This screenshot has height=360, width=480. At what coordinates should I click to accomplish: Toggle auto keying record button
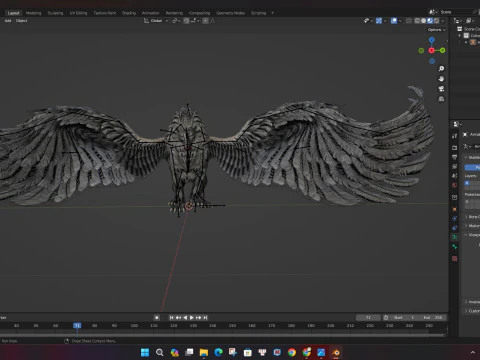point(157,318)
